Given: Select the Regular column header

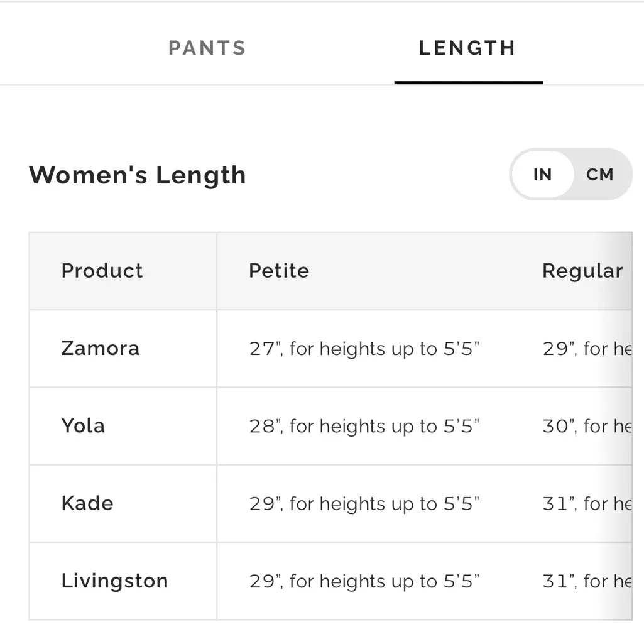Looking at the screenshot, I should pyautogui.click(x=582, y=271).
